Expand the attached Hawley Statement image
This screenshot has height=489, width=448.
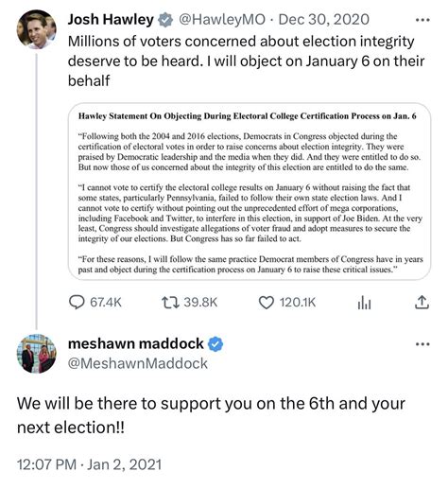(250, 191)
